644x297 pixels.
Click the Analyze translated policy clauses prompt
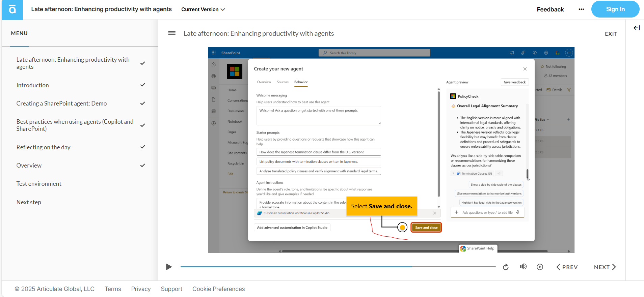tap(319, 171)
